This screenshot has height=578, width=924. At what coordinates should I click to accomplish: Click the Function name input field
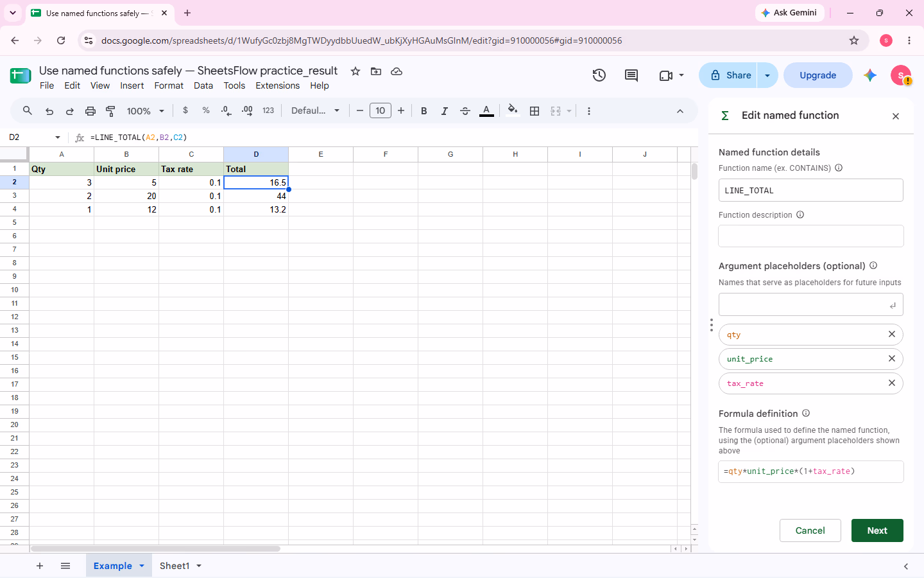[811, 190]
